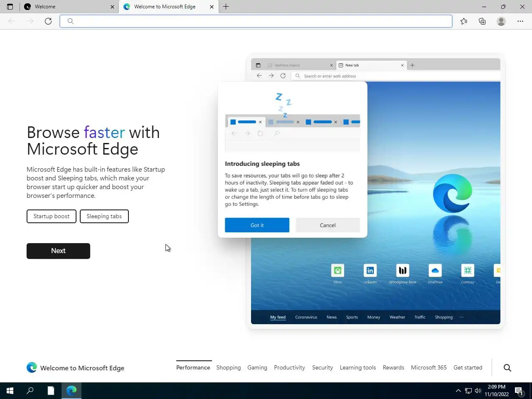
Task: Go to the Gaming section
Action: point(257,367)
